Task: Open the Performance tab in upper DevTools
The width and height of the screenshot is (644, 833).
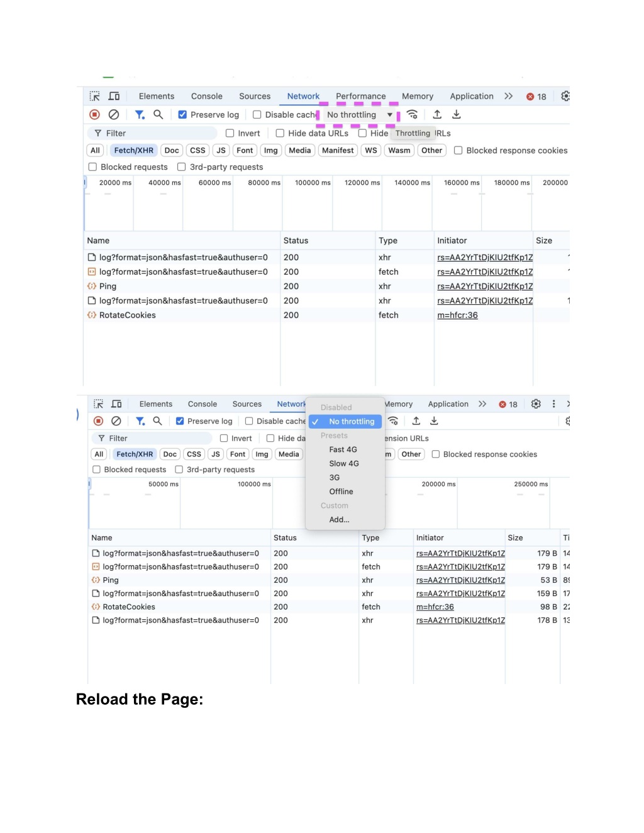Action: point(361,96)
